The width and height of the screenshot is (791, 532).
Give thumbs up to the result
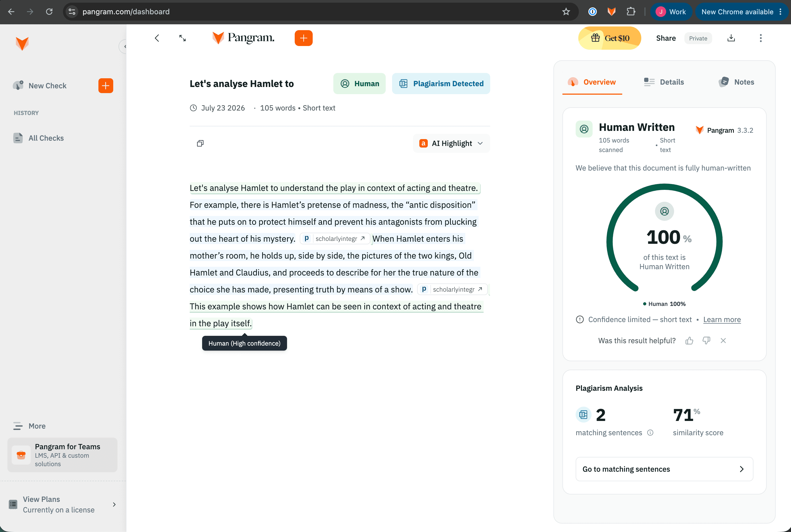(x=689, y=341)
